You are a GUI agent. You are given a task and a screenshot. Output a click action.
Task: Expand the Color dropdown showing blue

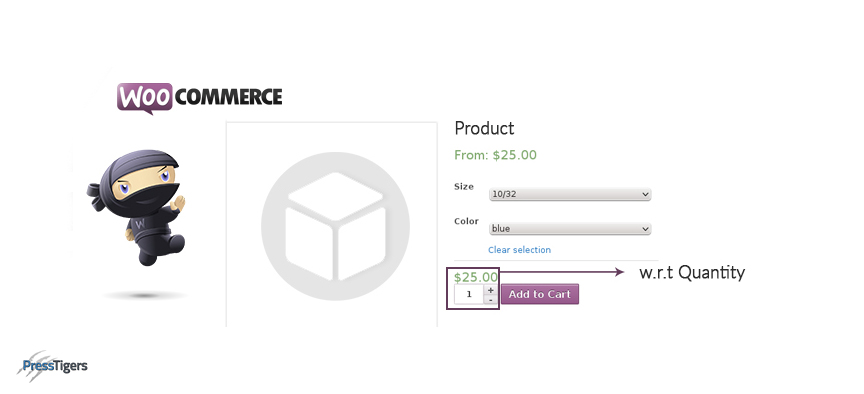pos(570,228)
